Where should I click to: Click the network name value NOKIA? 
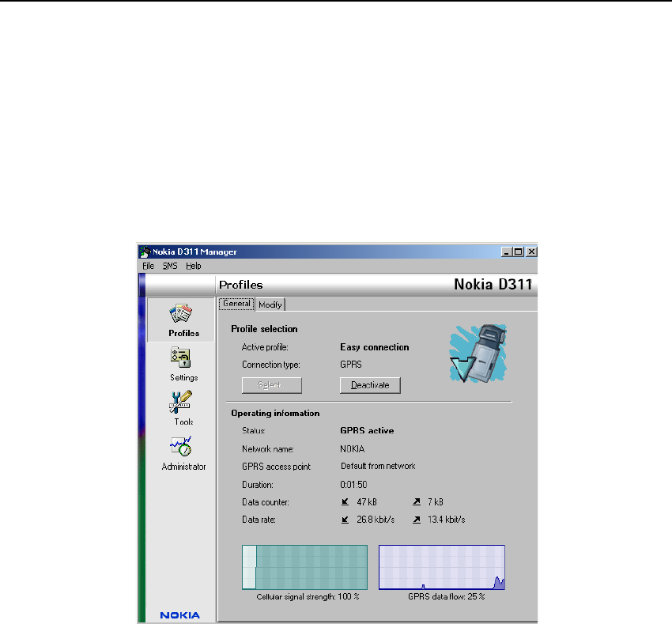(353, 449)
